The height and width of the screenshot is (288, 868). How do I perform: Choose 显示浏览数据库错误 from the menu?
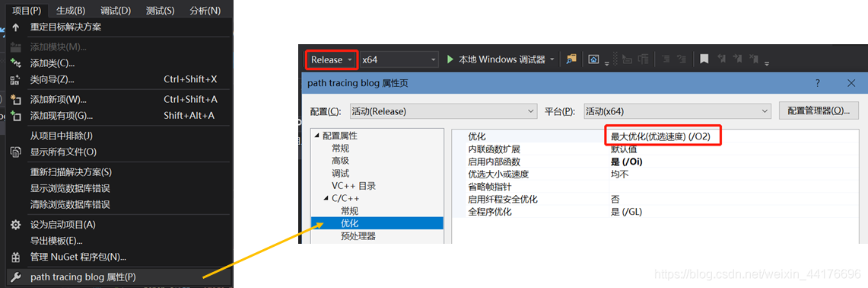119,188
